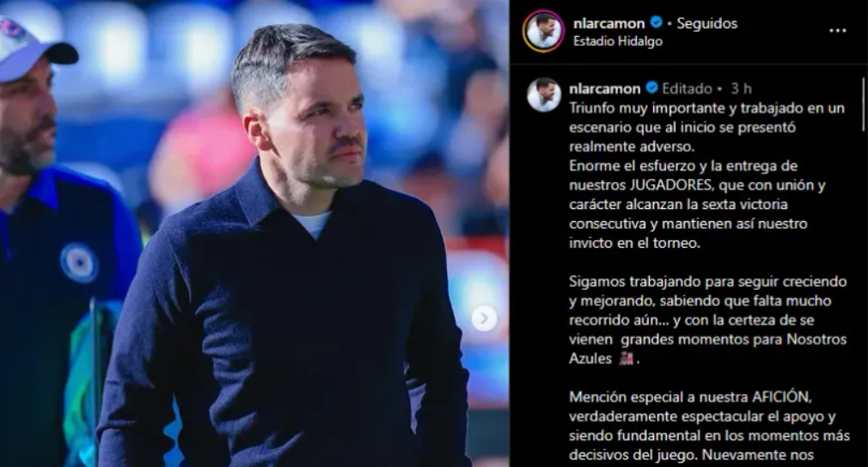Toggle the Seguidos following button
868x467 pixels.
tap(707, 23)
